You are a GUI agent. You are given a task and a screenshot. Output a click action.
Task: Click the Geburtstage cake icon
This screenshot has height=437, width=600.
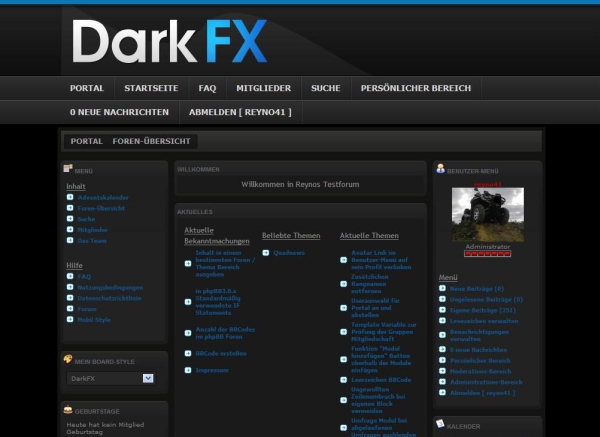(x=68, y=410)
